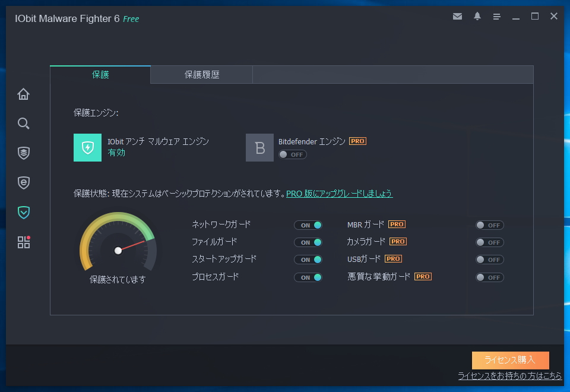Open notifications via the bell icon
This screenshot has height=392, width=570.
pos(477,17)
